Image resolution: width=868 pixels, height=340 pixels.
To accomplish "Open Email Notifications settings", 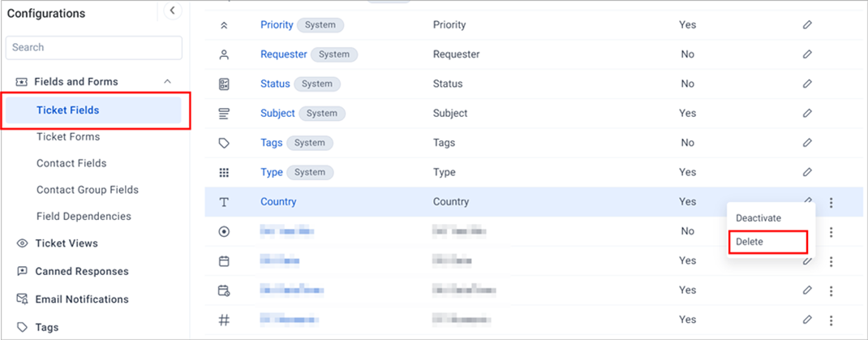I will pyautogui.click(x=82, y=299).
